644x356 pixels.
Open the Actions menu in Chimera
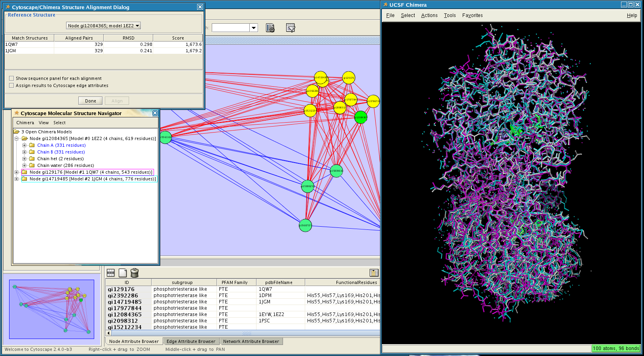click(429, 15)
